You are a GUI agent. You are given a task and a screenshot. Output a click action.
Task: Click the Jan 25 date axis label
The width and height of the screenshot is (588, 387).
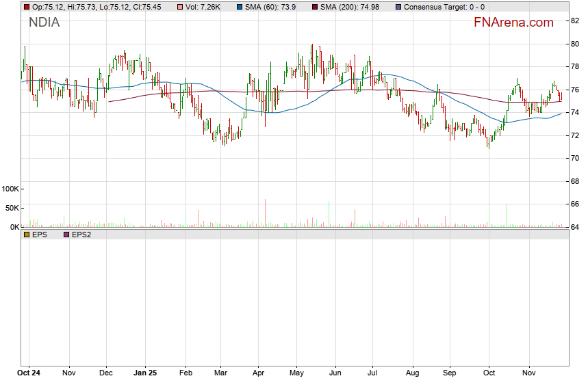coord(144,374)
